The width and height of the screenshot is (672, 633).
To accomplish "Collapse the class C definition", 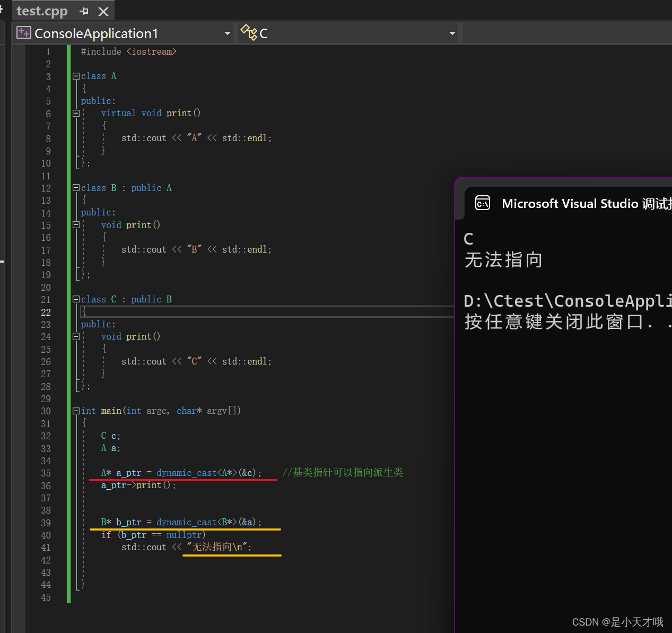I will pos(75,299).
